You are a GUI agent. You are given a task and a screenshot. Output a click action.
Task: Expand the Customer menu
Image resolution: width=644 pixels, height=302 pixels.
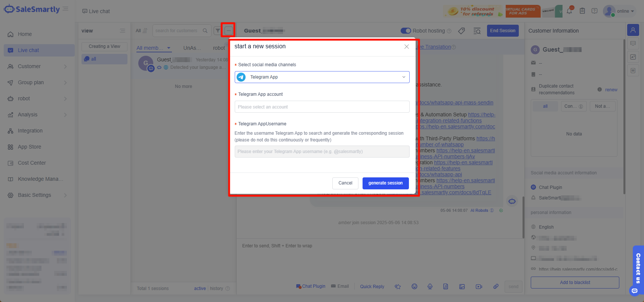click(39, 66)
